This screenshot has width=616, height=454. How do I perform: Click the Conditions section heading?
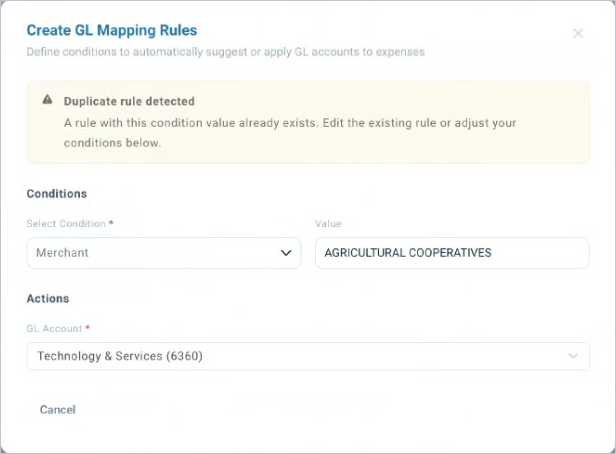(x=57, y=194)
